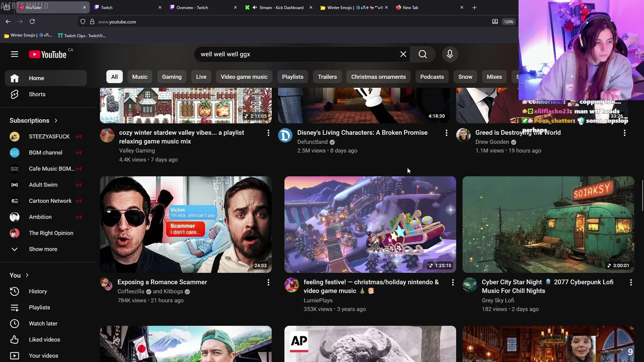The width and height of the screenshot is (644, 362).
Task: Reload the page in browser
Action: tap(32, 22)
